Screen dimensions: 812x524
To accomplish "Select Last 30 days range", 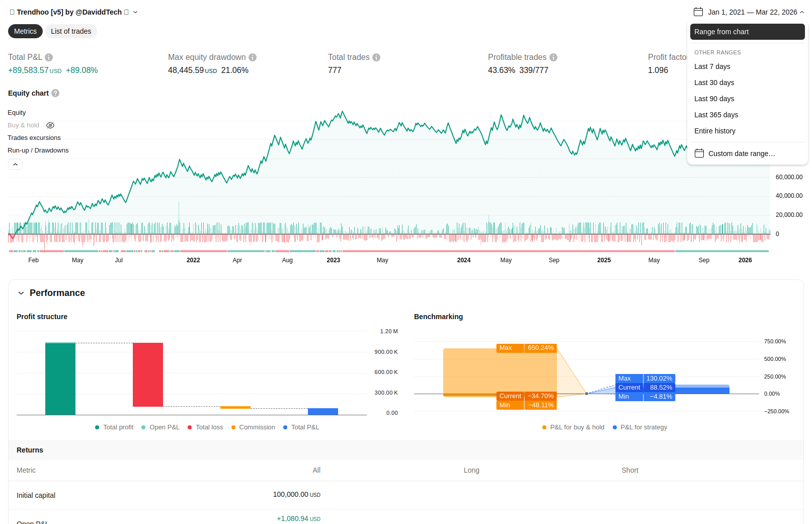I will click(714, 83).
